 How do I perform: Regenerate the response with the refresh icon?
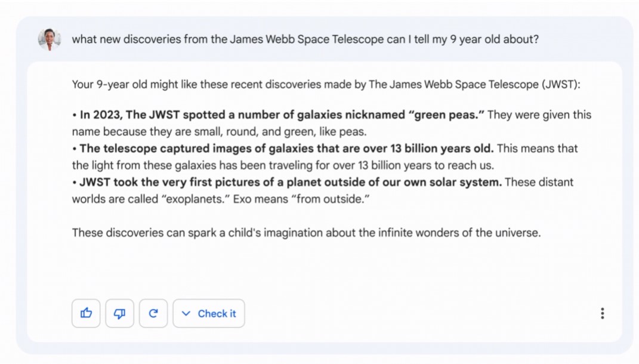pyautogui.click(x=153, y=313)
